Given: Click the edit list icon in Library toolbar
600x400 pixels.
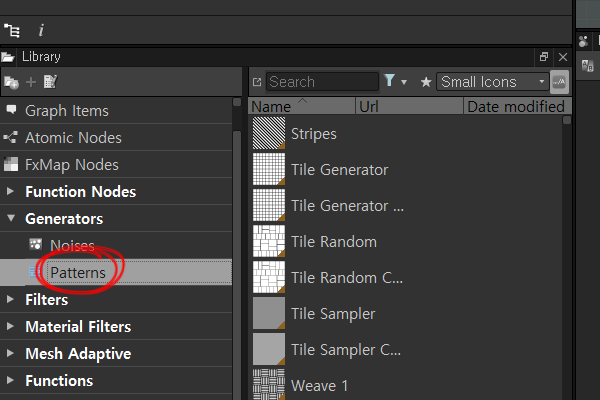Looking at the screenshot, I should (50, 82).
